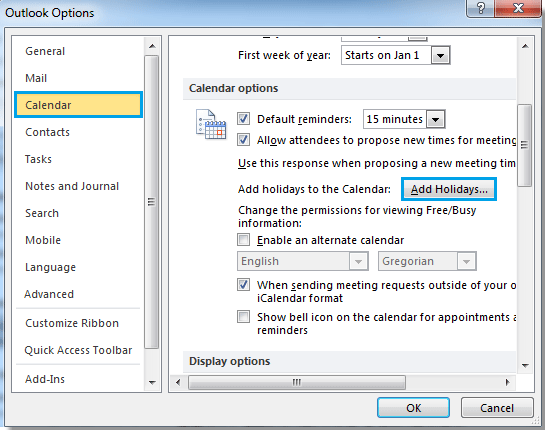Check Show bell icon on the calendar
545x430 pixels.
[x=243, y=317]
